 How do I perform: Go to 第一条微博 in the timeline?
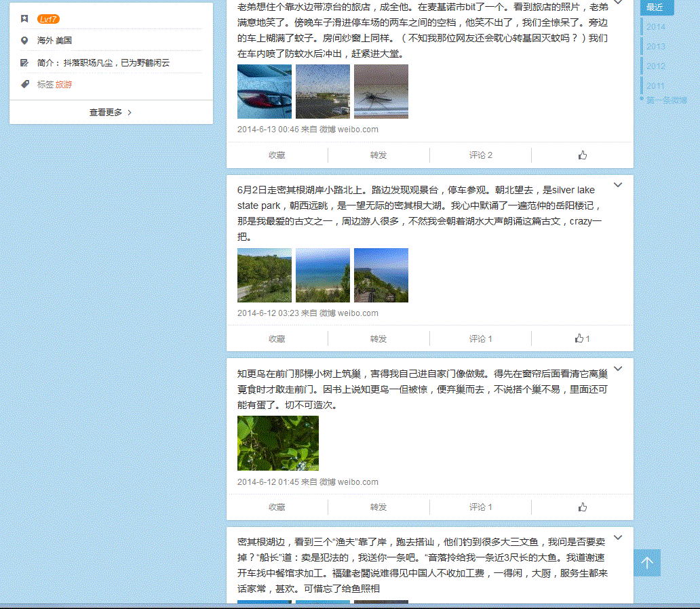tap(666, 100)
